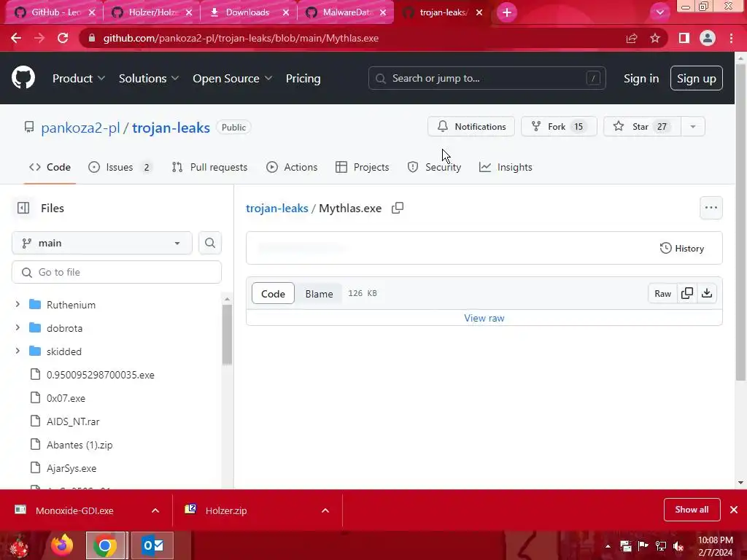Click the muted volume tray icon

click(678, 546)
